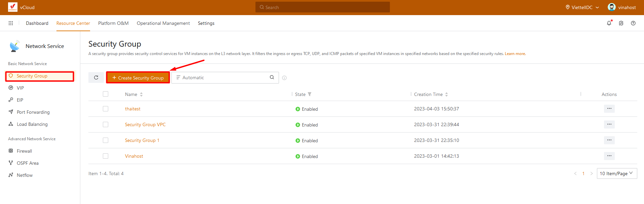Sort by Creation Time arrows
The image size is (644, 204).
click(446, 94)
